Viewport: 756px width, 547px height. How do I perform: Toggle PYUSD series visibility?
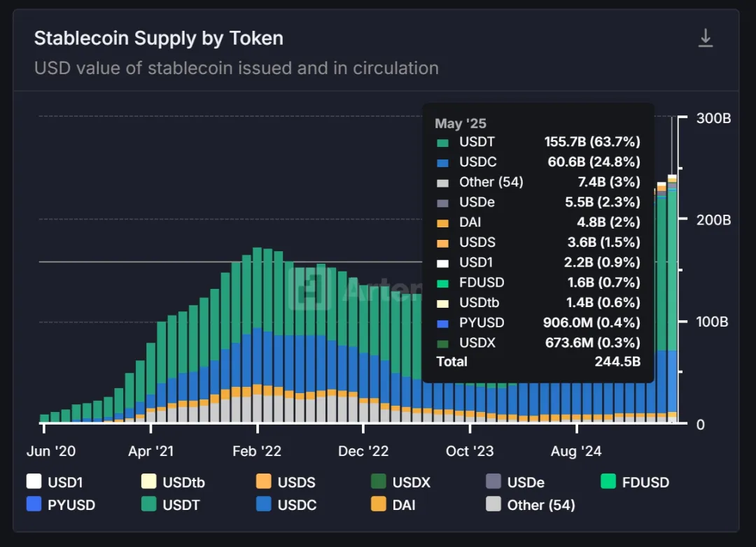tap(34, 504)
